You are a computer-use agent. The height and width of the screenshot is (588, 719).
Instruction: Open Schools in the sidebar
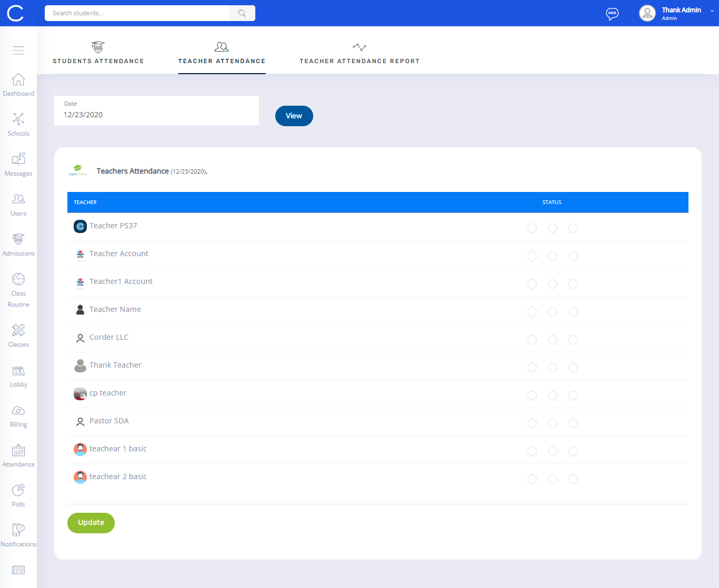pyautogui.click(x=18, y=120)
